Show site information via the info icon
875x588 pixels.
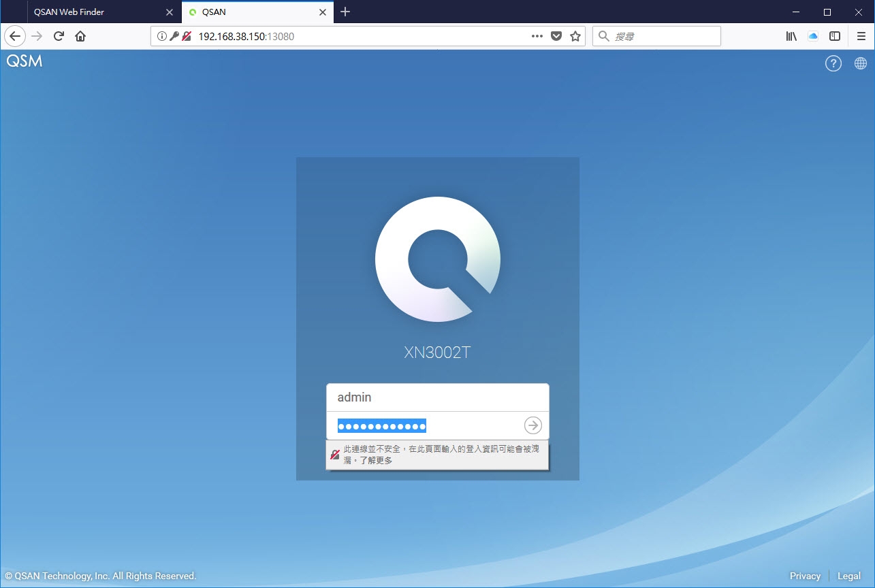(x=161, y=36)
